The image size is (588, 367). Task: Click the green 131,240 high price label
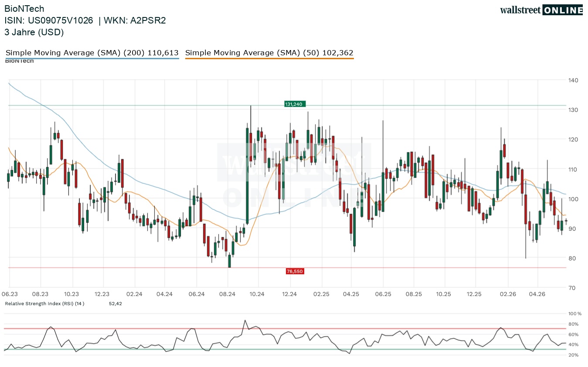[x=295, y=104]
